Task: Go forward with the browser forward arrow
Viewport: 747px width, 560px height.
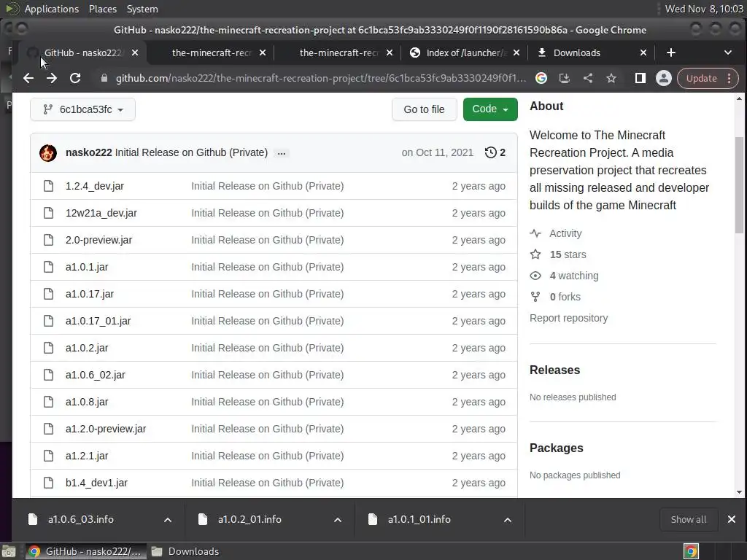Action: [x=52, y=78]
